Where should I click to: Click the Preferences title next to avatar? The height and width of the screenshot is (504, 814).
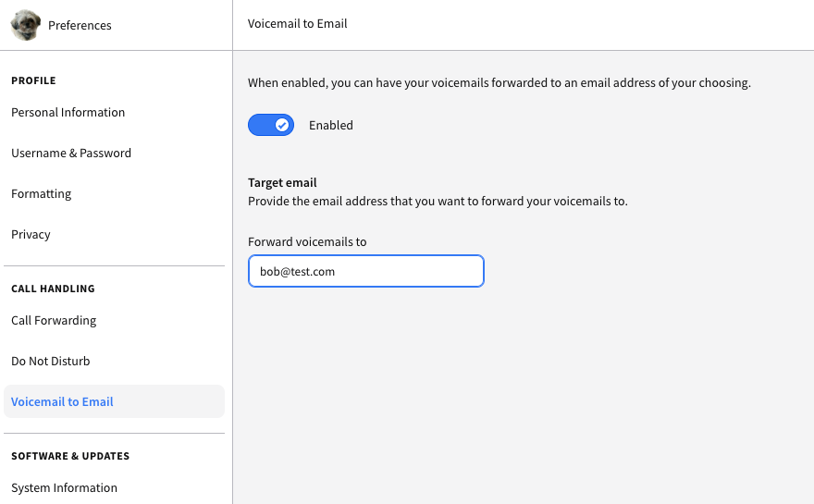(x=80, y=26)
